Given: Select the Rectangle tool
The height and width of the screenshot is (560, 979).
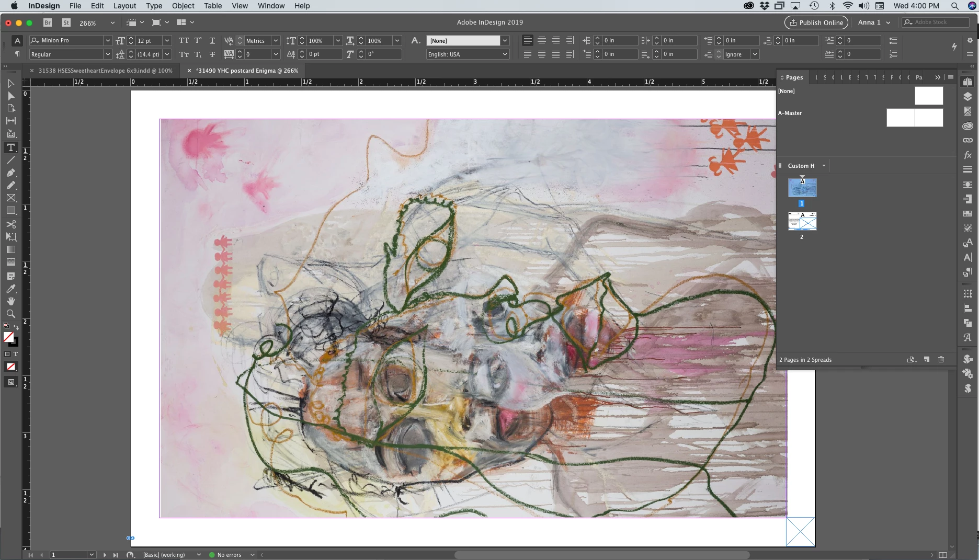Looking at the screenshot, I should (10, 211).
